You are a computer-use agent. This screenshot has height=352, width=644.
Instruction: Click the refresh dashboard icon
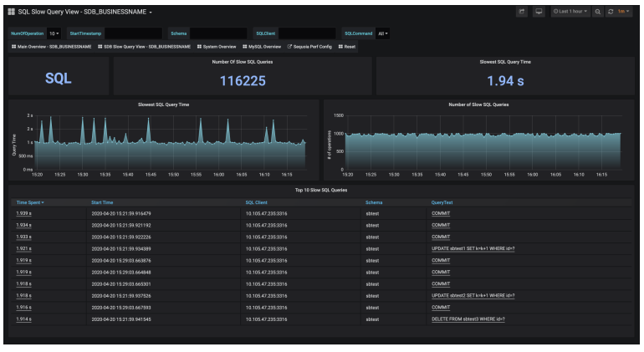(x=610, y=13)
